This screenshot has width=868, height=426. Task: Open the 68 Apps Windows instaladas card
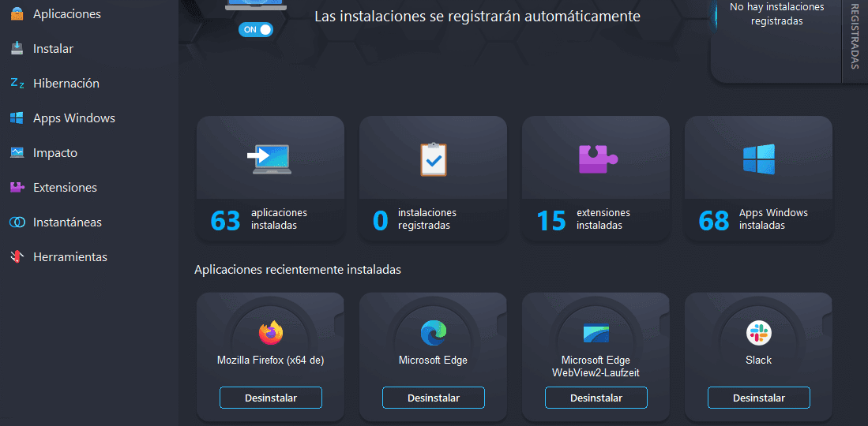coord(759,179)
